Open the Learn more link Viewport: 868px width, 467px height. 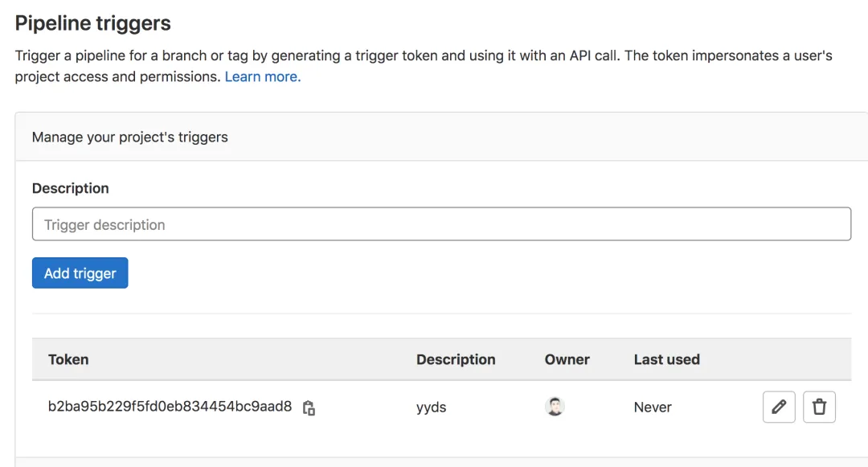[262, 77]
